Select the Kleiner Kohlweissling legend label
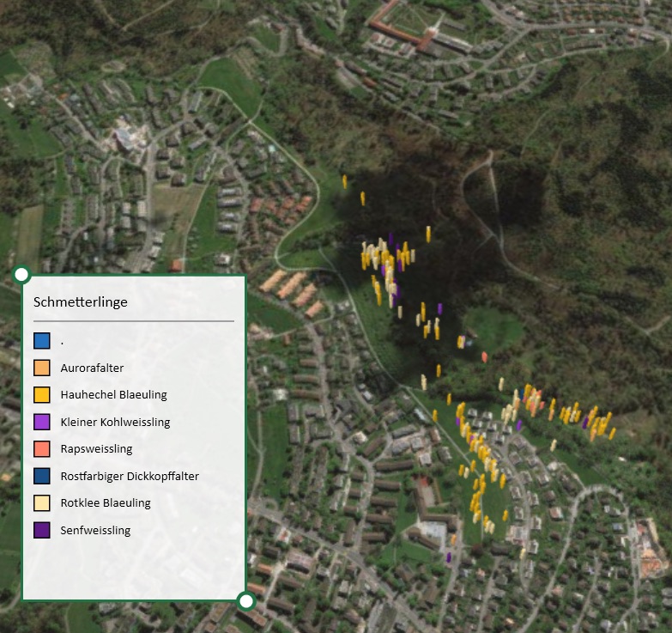This screenshot has height=633, width=672. pyautogui.click(x=115, y=422)
